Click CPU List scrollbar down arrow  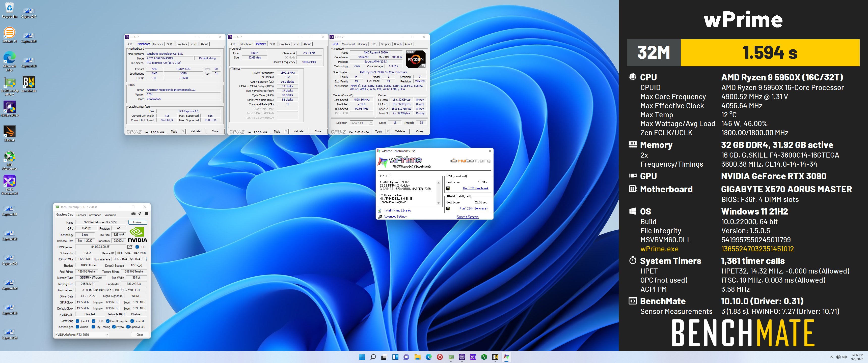point(438,203)
